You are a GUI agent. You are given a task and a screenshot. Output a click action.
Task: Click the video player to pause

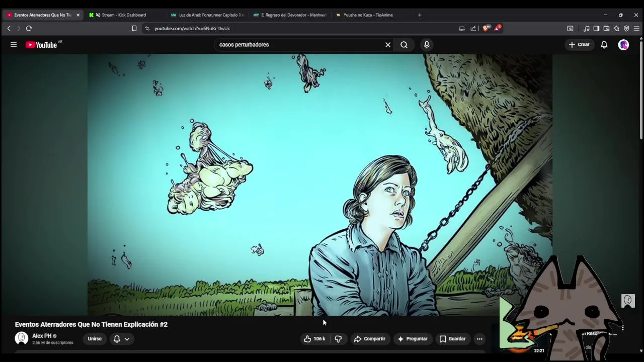click(x=320, y=185)
